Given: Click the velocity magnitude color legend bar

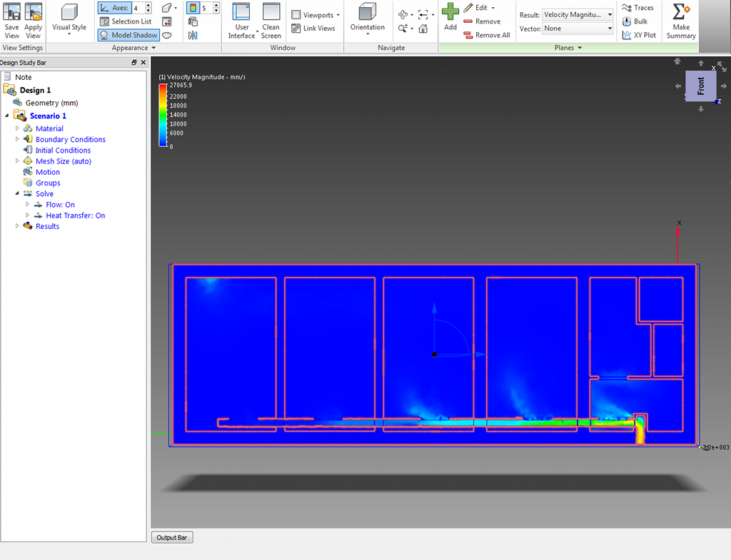Looking at the screenshot, I should 163,115.
